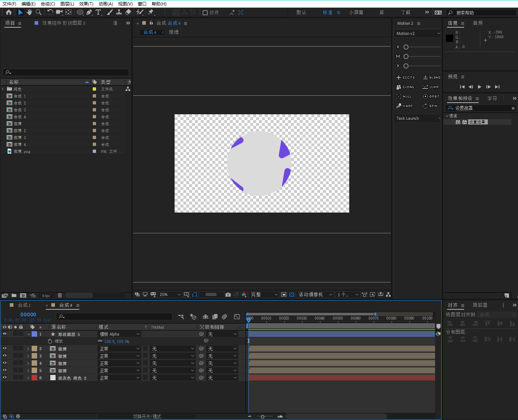The image size is (518, 420).
Task: Select the Ellipse shape tool
Action: 80,12
